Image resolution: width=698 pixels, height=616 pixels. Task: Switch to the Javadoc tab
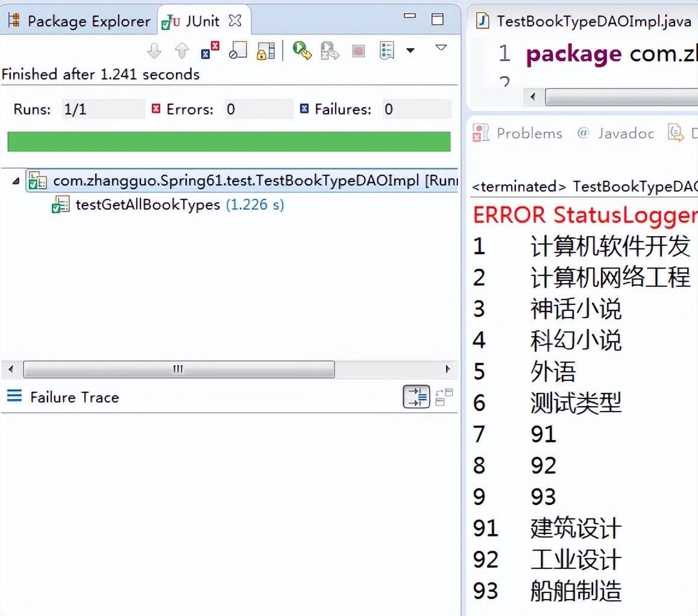point(615,133)
